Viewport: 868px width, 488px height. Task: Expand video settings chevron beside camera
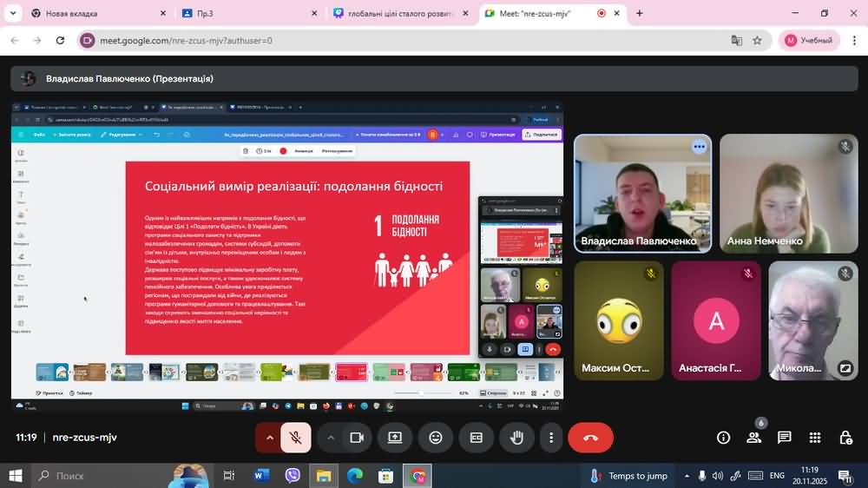[330, 438]
